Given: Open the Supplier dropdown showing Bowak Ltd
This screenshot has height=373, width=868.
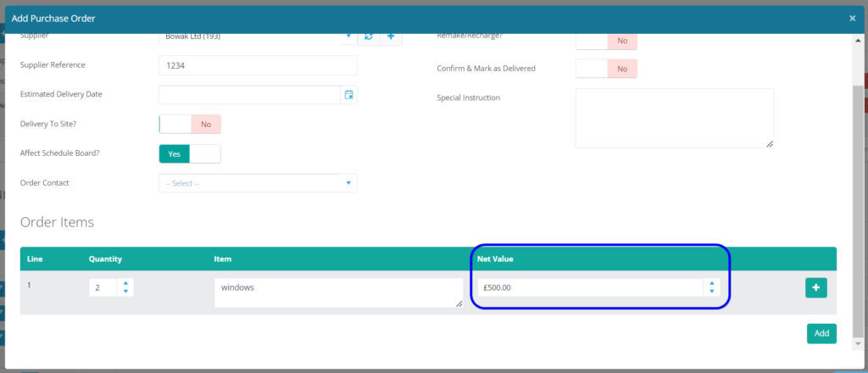Looking at the screenshot, I should 258,36.
